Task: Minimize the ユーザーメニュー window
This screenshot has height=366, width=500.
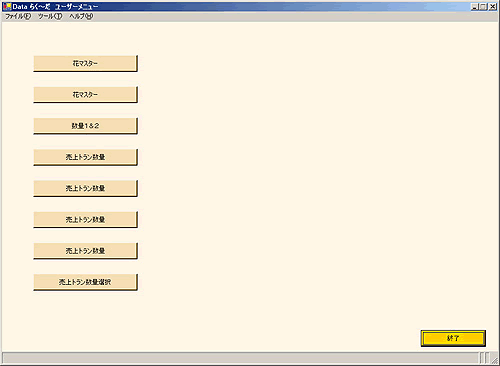Action: 475,7
